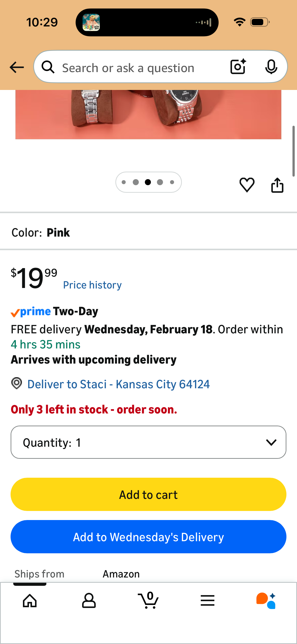The height and width of the screenshot is (644, 297).
Task: Open camera lens search icon
Action: point(238,67)
